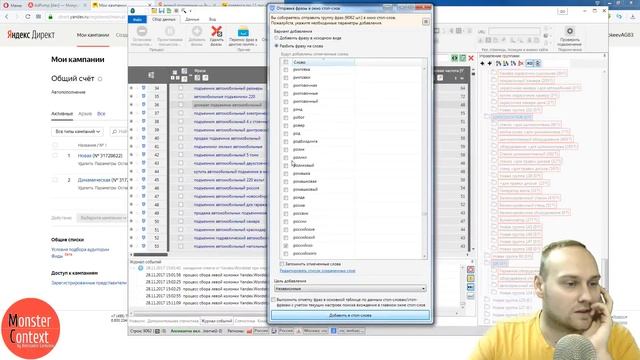The image size is (640, 360).
Task: Click the browser back arrow
Action: (x=7, y=17)
